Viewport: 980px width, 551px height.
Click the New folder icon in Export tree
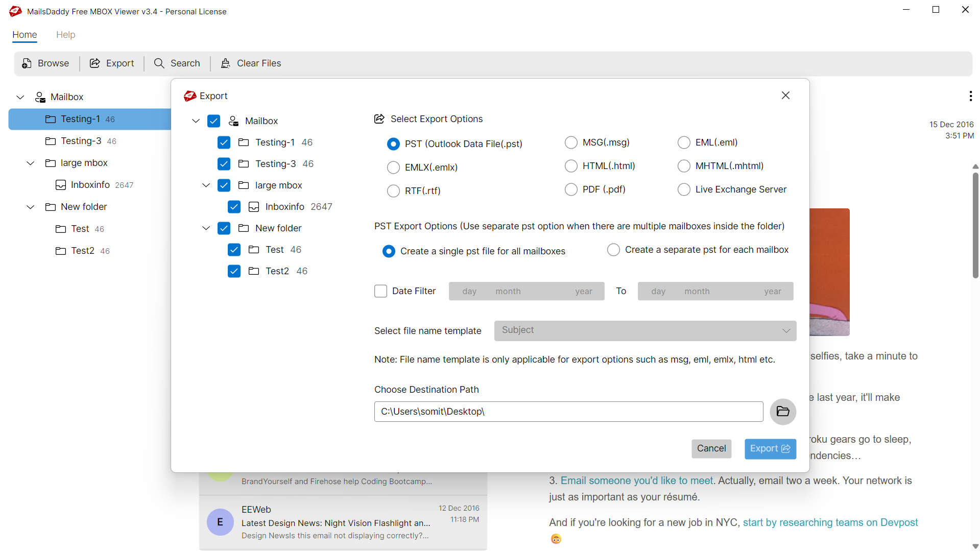click(244, 228)
